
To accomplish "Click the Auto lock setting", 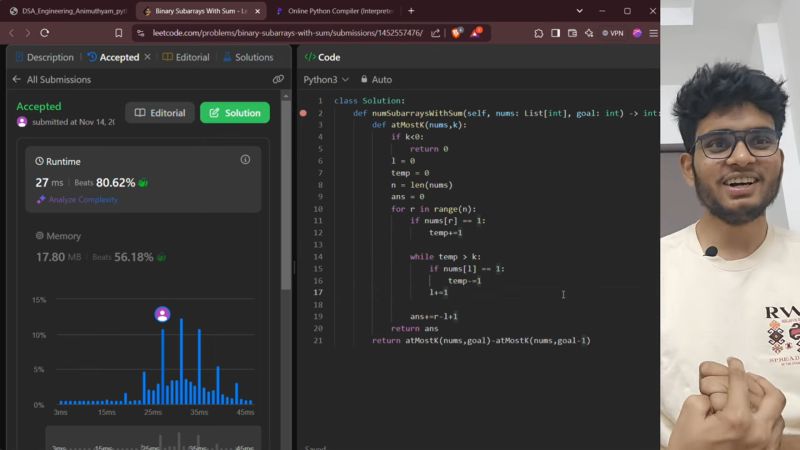I will (x=377, y=80).
